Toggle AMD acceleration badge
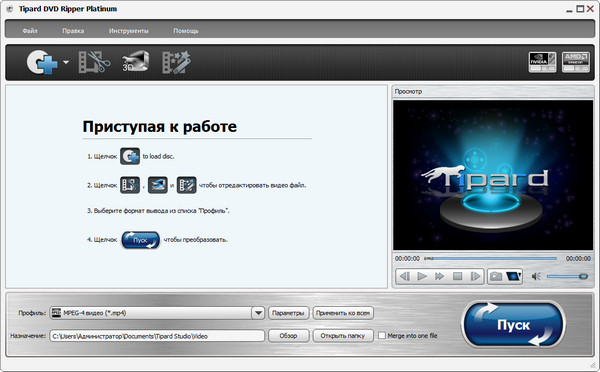600x372 pixels. [x=576, y=62]
